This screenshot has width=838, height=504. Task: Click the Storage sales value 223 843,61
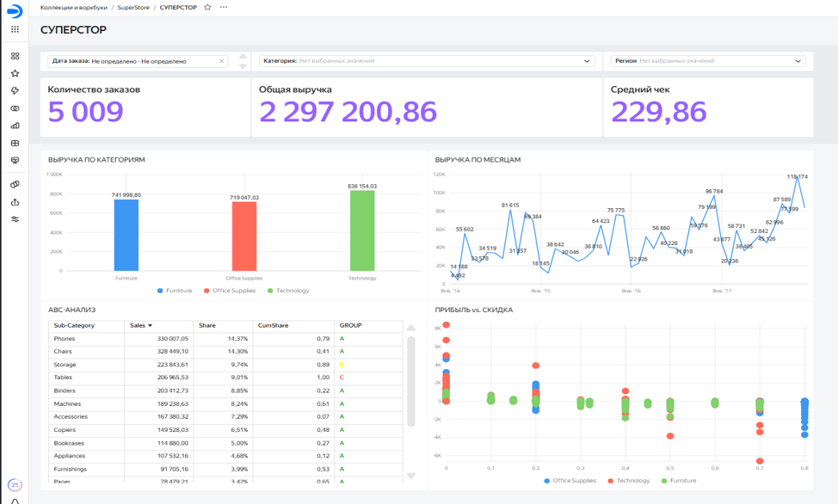click(173, 365)
